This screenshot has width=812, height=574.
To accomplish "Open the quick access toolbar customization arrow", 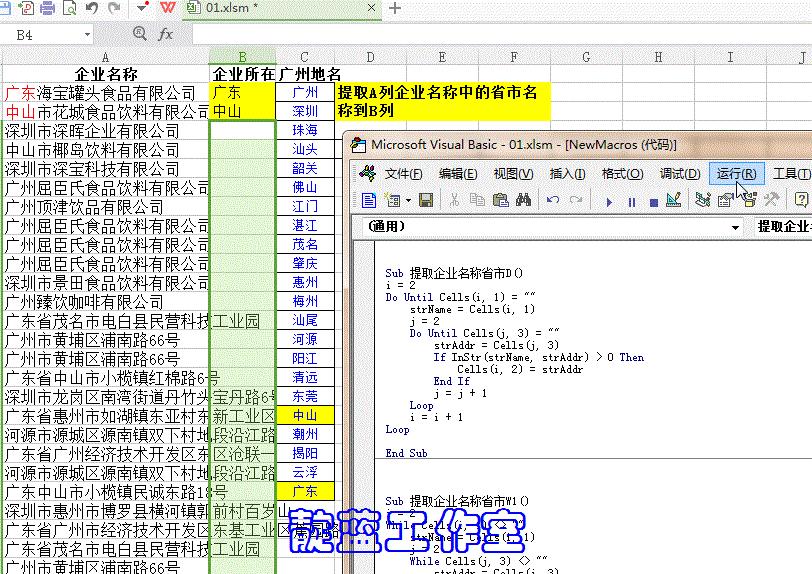I will [x=142, y=8].
